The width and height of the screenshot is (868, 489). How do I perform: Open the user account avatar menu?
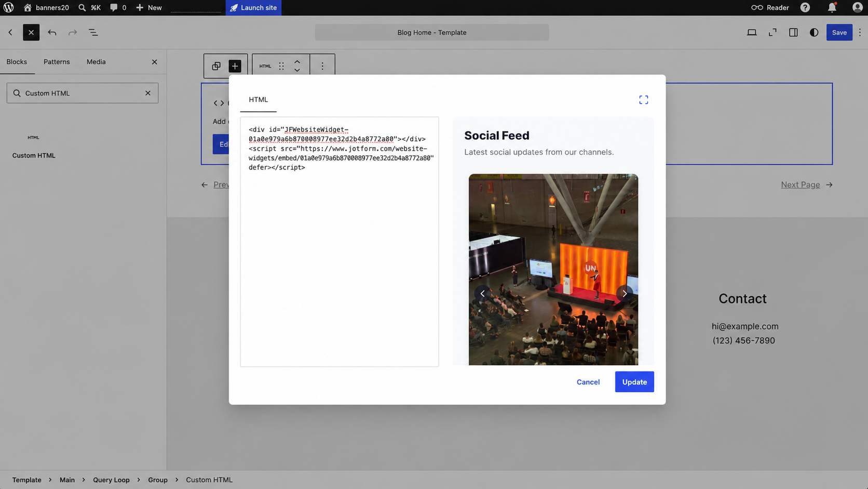[x=858, y=8]
